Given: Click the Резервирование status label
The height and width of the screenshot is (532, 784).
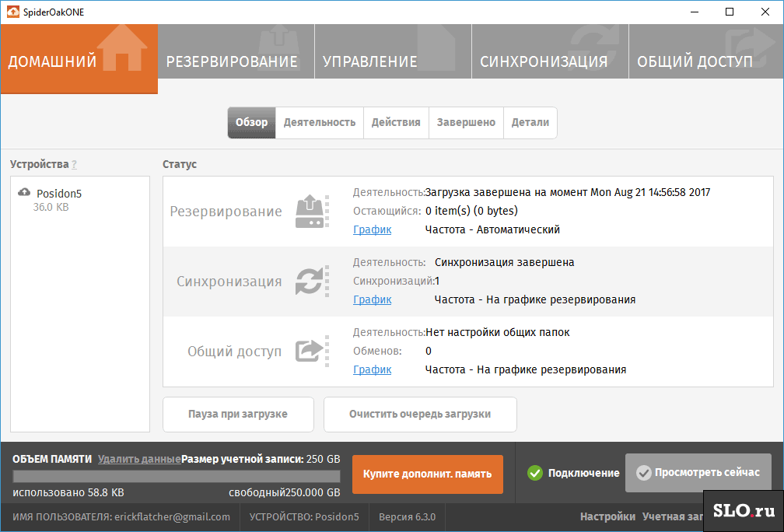Looking at the screenshot, I should (226, 212).
